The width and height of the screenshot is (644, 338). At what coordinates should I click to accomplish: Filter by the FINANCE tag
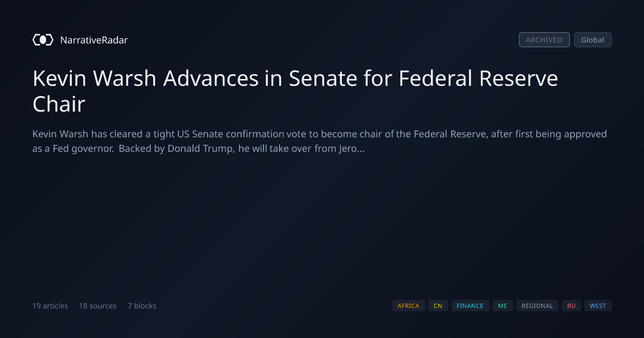tap(470, 306)
